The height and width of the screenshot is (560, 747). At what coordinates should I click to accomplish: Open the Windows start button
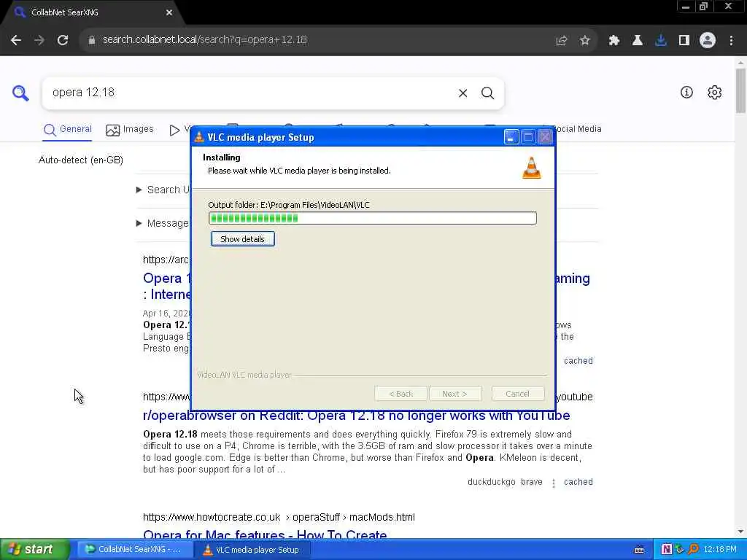tap(34, 549)
